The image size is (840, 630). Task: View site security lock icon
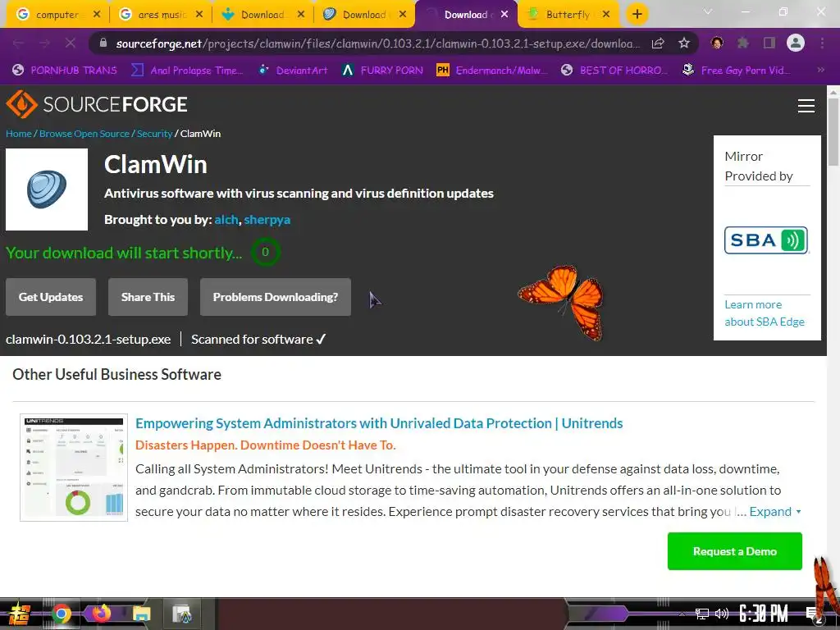(x=103, y=43)
